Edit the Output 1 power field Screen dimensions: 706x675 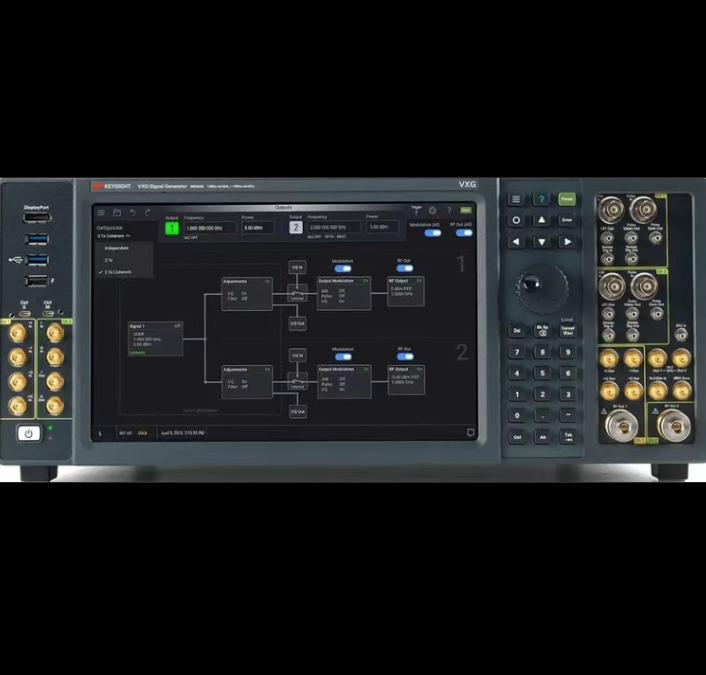(257, 228)
